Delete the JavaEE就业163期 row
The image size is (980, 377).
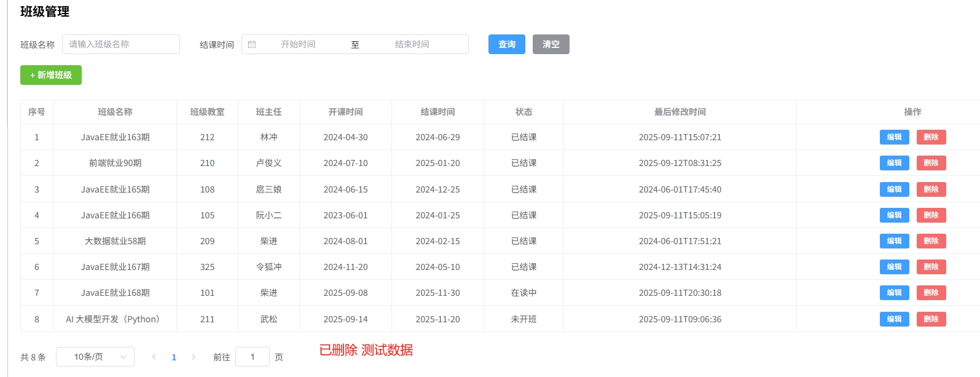click(x=931, y=137)
